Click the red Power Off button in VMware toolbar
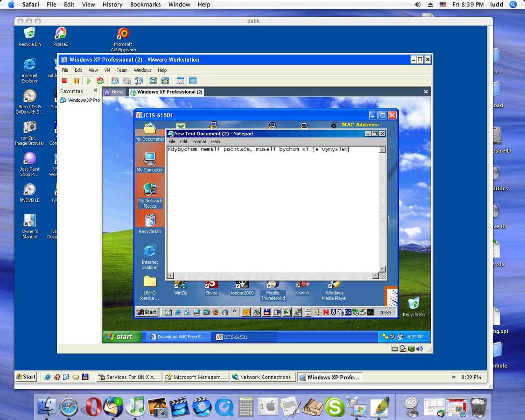The height and width of the screenshot is (420, 525). click(x=64, y=81)
